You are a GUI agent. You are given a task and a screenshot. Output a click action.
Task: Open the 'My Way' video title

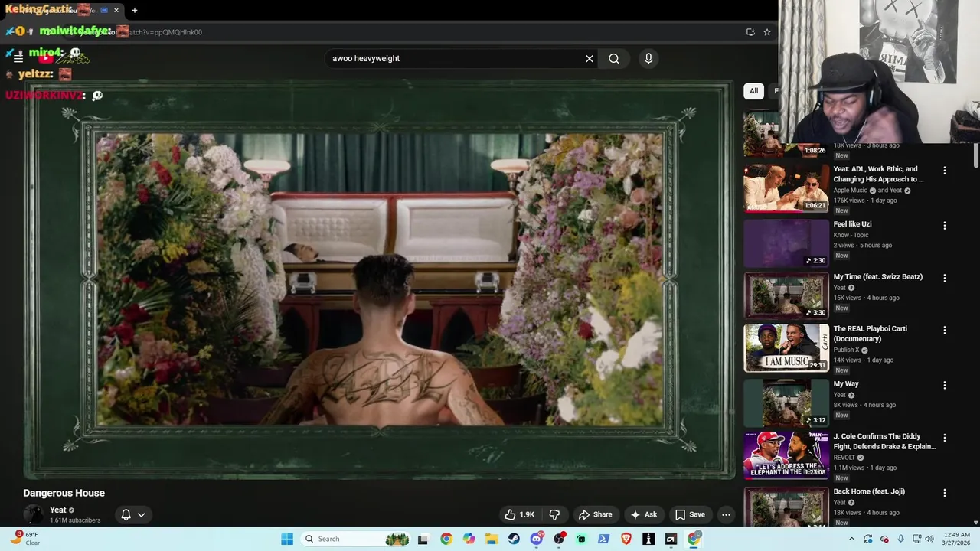(846, 384)
